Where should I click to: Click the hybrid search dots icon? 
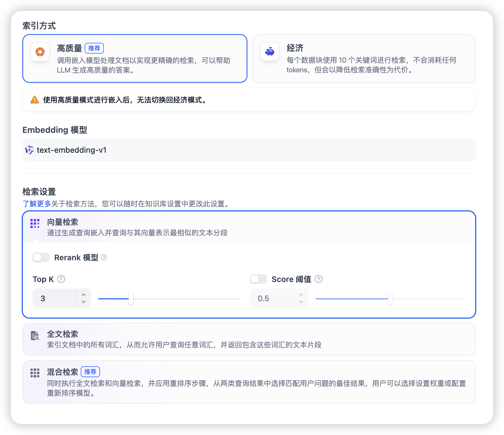click(x=35, y=373)
